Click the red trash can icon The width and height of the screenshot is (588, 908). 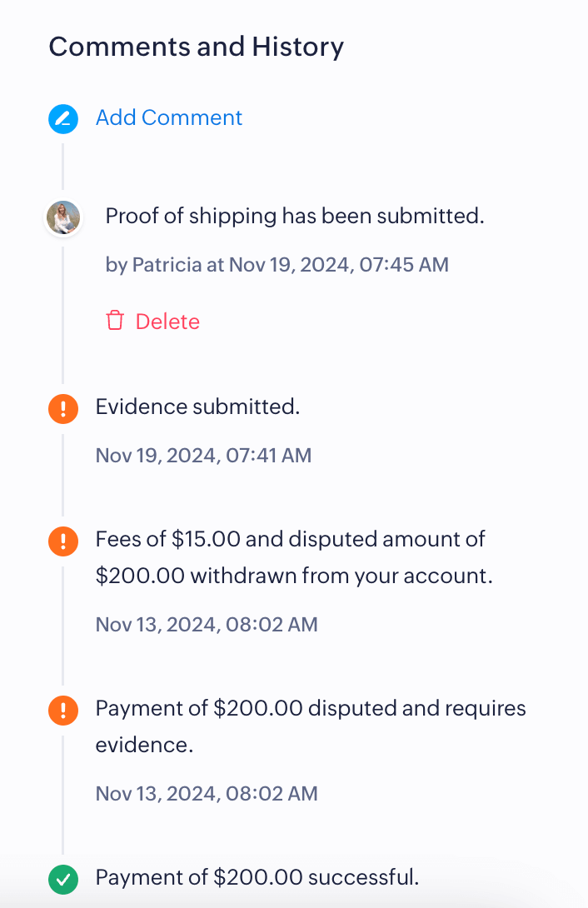[115, 321]
